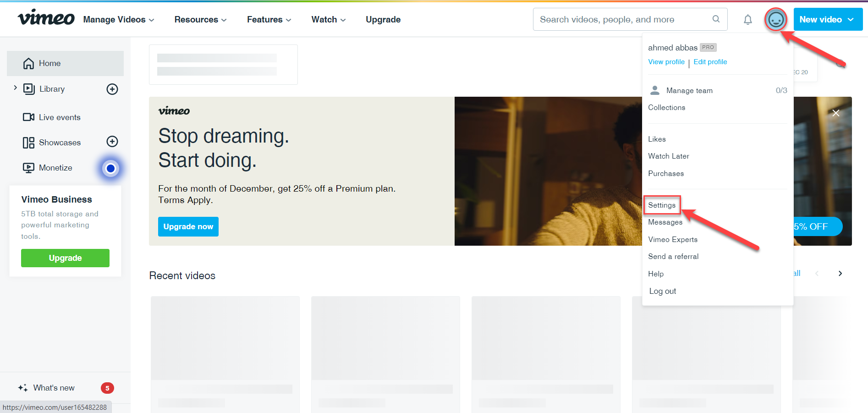This screenshot has width=868, height=413.
Task: Click the Library icon in sidebar
Action: (29, 89)
